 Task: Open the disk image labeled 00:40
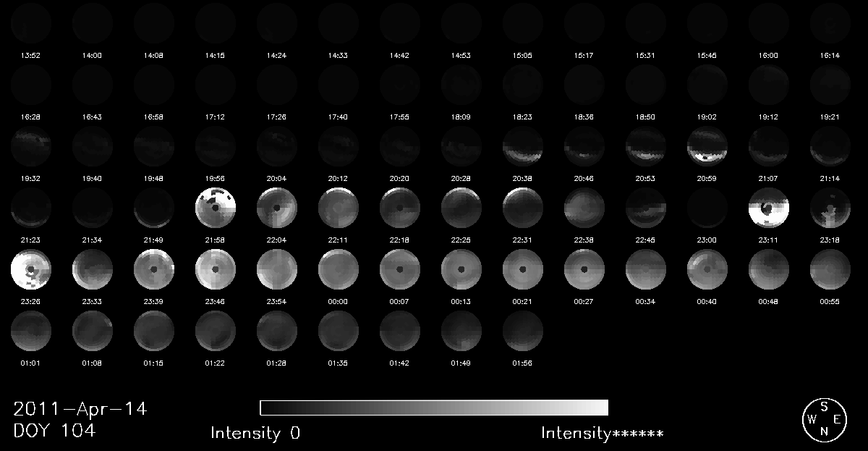click(x=707, y=269)
